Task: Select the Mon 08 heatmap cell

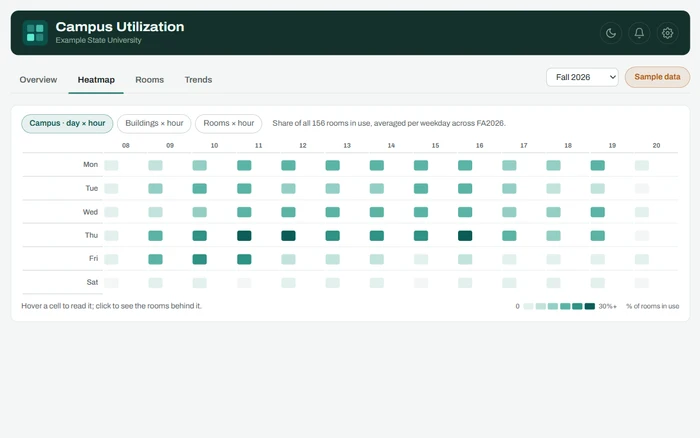Action: pos(111,165)
